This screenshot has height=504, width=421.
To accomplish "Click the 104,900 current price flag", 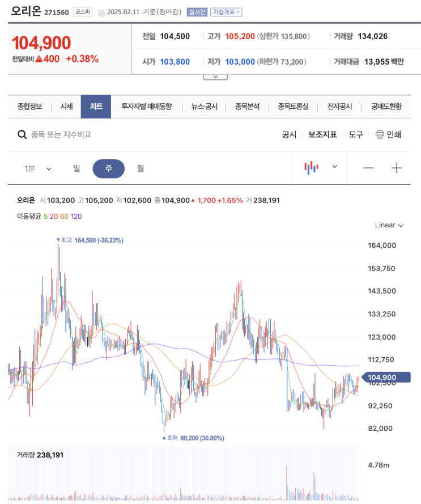I will point(386,378).
